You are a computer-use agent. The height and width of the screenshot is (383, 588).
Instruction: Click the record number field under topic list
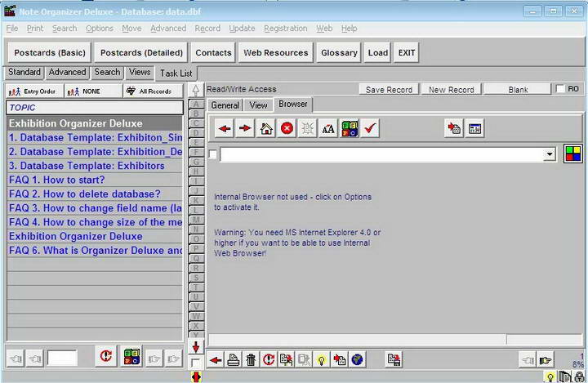[x=62, y=359]
